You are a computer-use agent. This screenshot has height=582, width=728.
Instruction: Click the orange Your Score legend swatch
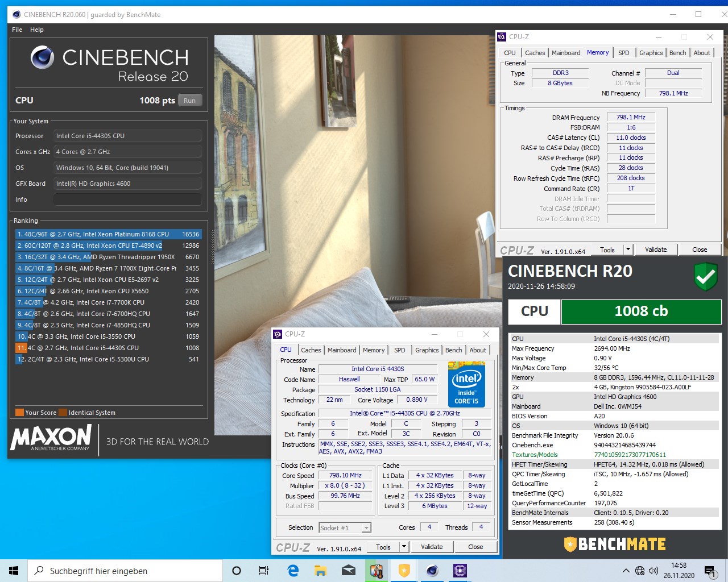[x=19, y=413]
